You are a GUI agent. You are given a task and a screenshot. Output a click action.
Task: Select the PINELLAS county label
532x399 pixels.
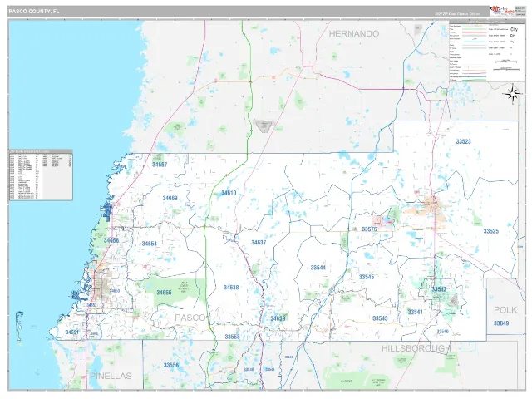[x=111, y=376]
